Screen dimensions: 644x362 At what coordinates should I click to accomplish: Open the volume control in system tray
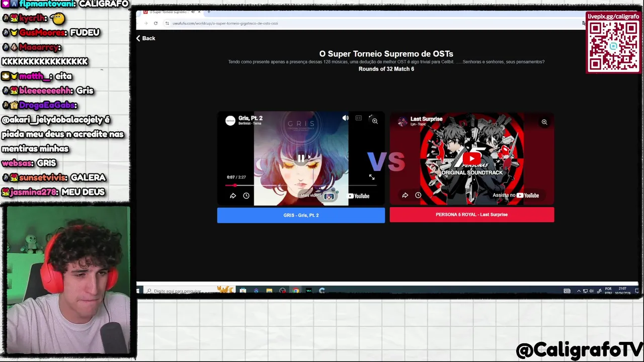point(591,291)
